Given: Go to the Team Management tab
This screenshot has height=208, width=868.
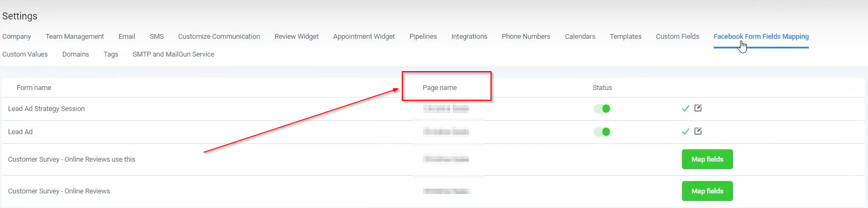Looking at the screenshot, I should coord(75,37).
